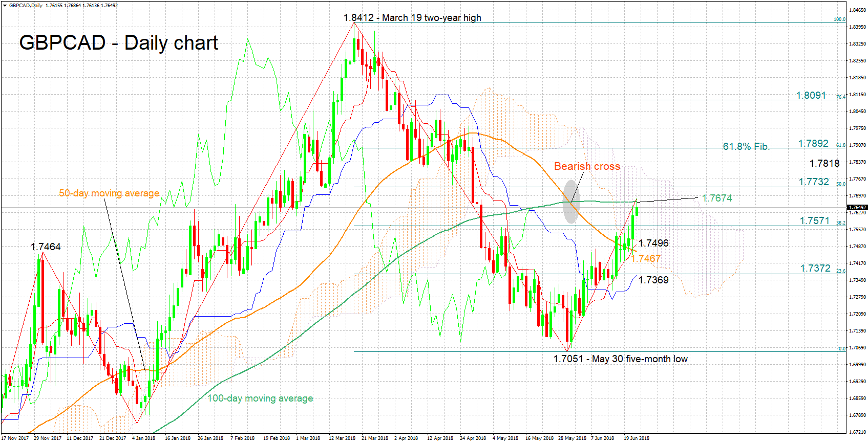
Task: Select the 1.74170 price axis value
Action: 857,263
